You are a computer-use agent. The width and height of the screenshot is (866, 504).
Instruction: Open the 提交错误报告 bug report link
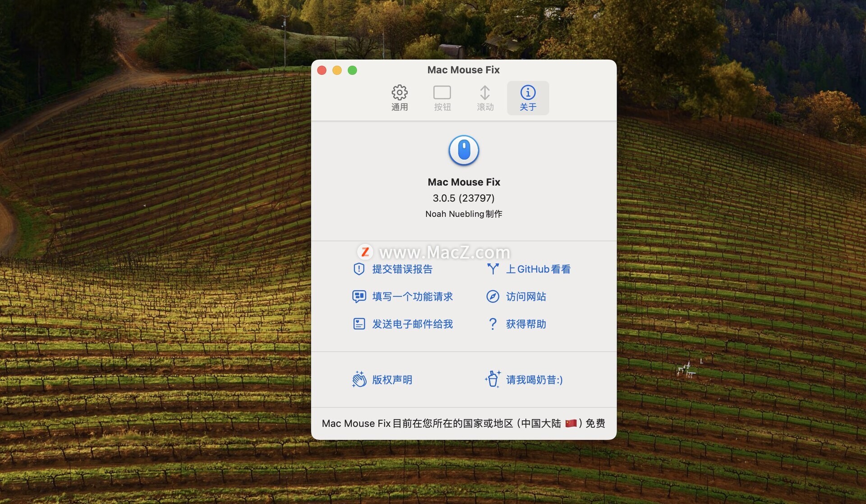click(402, 269)
